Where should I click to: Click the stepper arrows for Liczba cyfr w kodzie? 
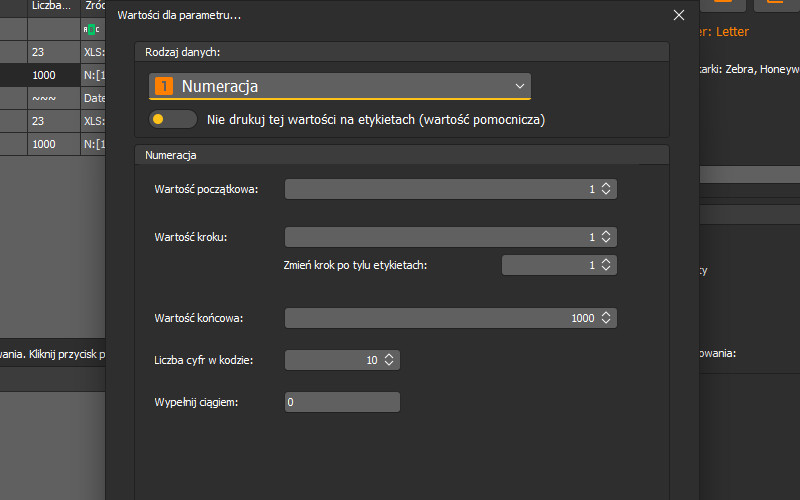click(389, 360)
